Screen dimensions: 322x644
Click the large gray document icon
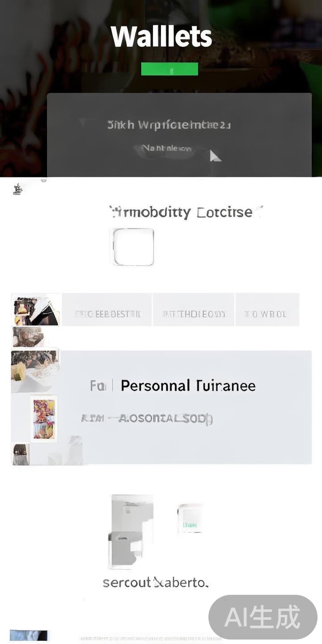[131, 531]
